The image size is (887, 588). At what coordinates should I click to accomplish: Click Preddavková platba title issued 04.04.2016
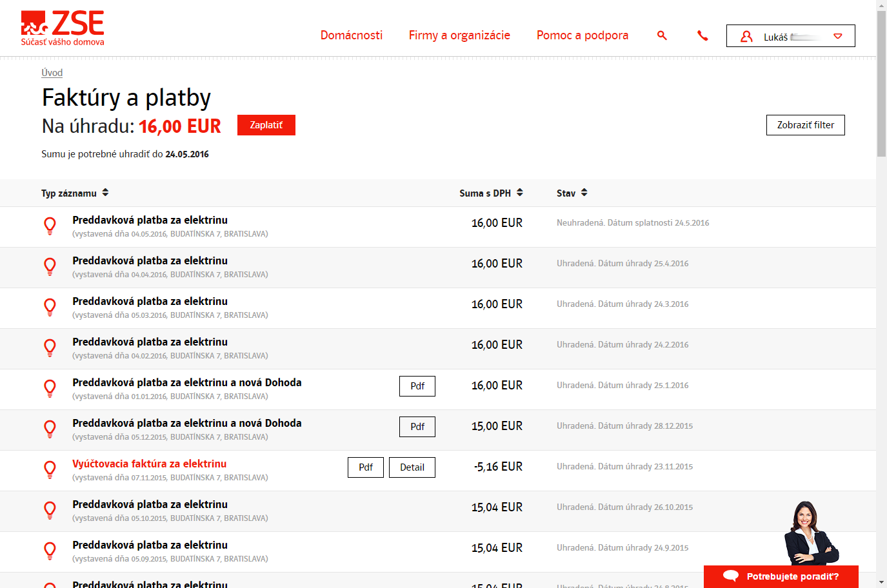tap(150, 260)
